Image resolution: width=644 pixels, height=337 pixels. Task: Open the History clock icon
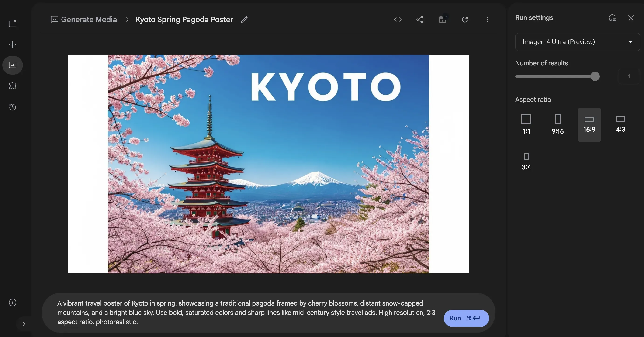[x=13, y=107]
